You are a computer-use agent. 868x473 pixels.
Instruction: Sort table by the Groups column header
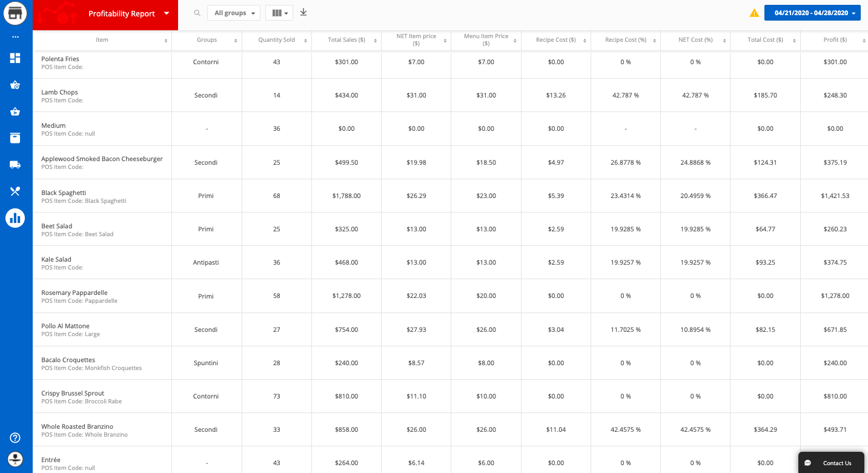pyautogui.click(x=207, y=40)
